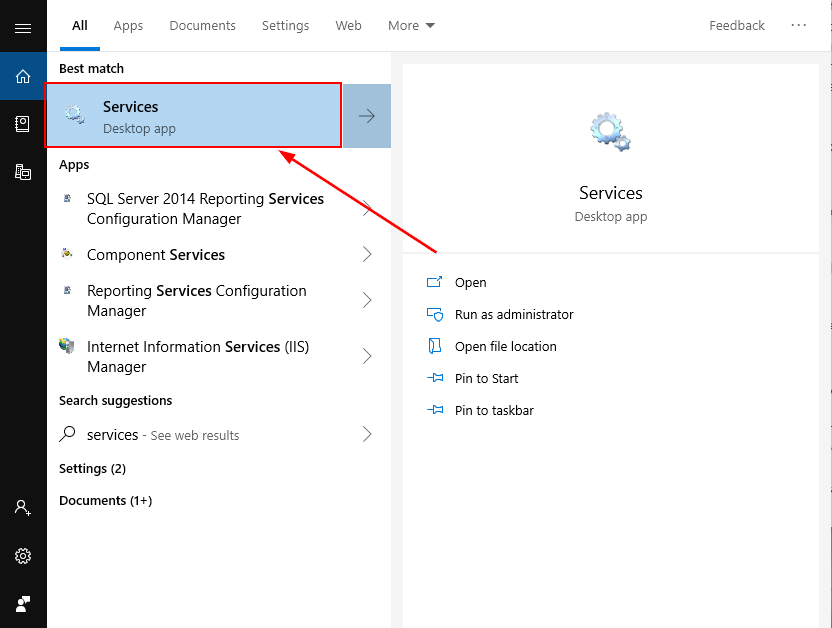
Task: Click the Services gears icon in Best match
Action: pos(75,115)
